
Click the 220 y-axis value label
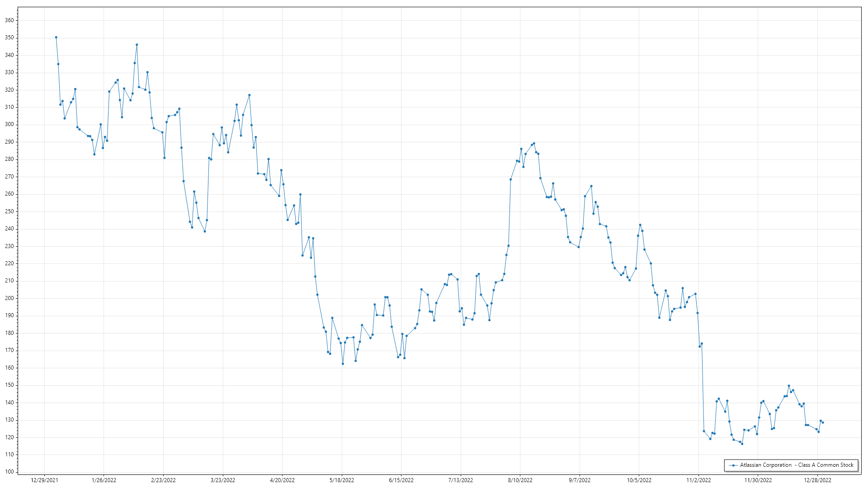pos(9,263)
